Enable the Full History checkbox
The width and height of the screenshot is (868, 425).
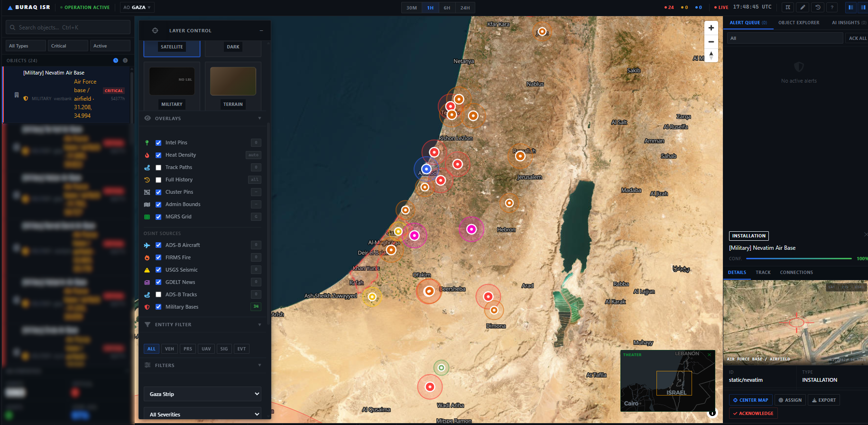(158, 180)
